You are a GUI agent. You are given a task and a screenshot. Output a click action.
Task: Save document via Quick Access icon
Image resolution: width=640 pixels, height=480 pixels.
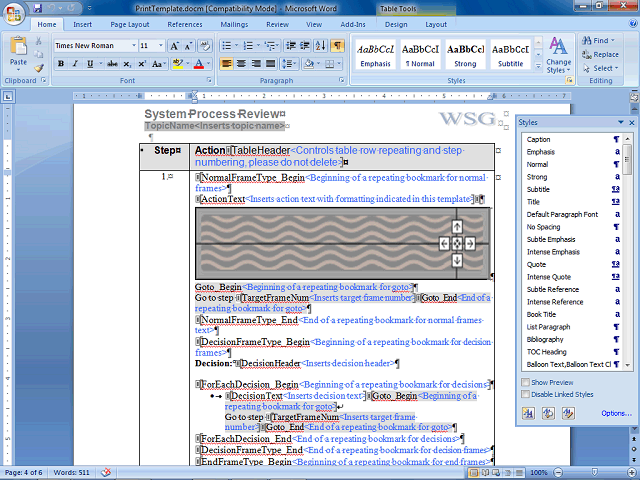click(x=38, y=8)
